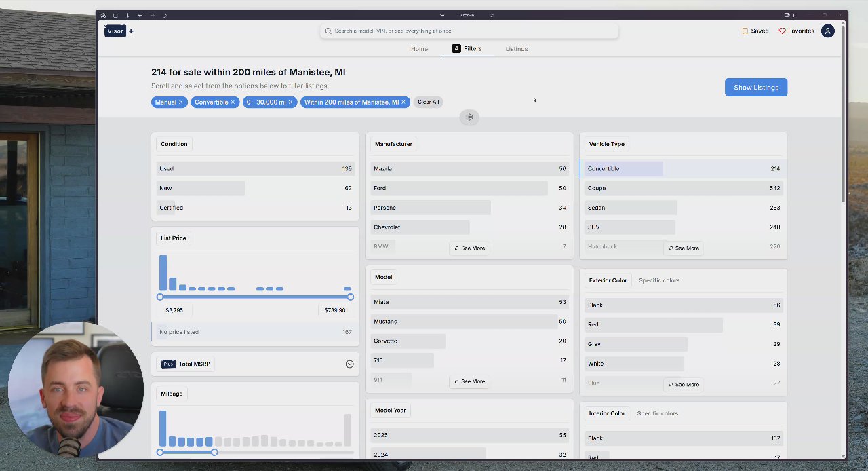Click the Show Listings button
Image resolution: width=868 pixels, height=471 pixels.
point(756,87)
